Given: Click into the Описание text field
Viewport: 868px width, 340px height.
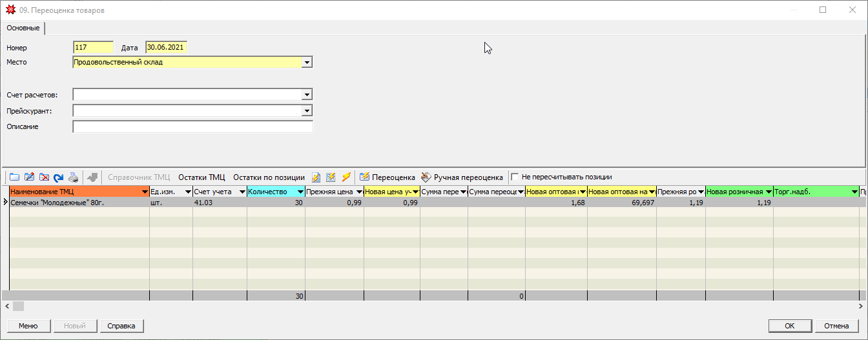Looking at the screenshot, I should (x=192, y=127).
